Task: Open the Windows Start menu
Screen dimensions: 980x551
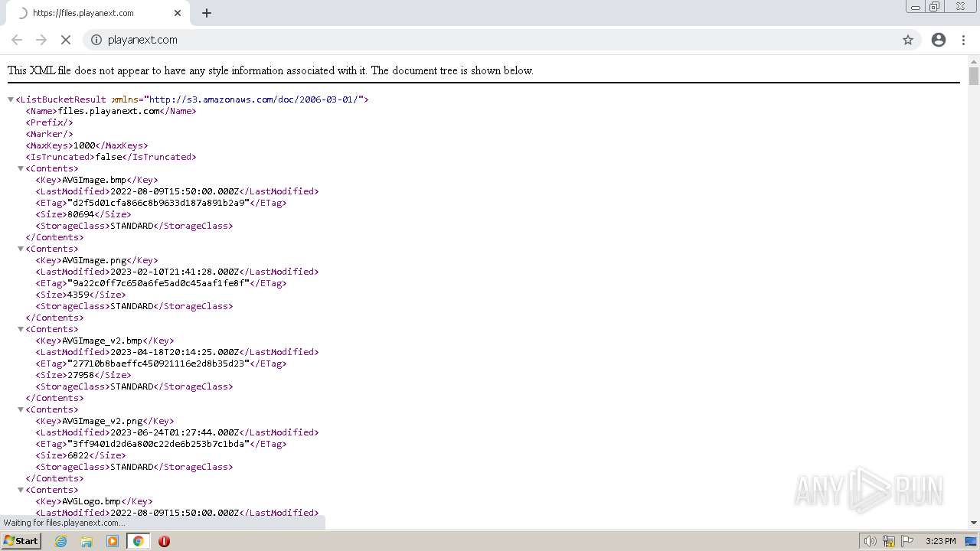Action: coord(21,541)
